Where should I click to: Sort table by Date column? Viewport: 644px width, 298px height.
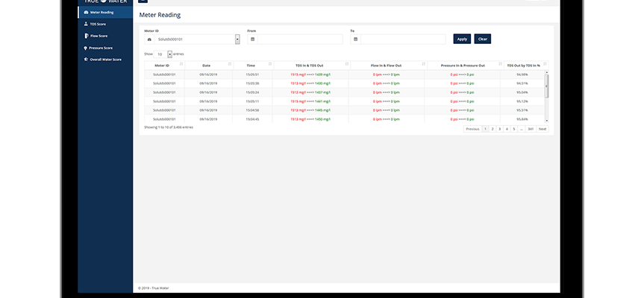[209, 66]
